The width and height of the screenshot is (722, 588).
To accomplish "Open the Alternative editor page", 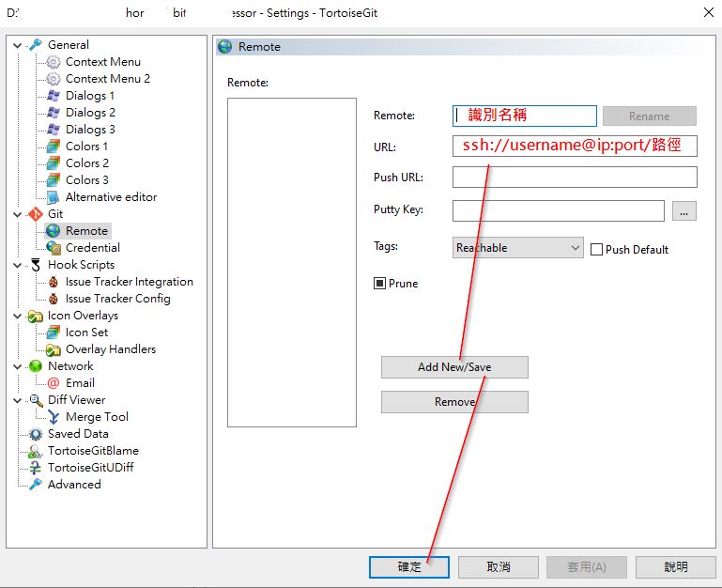I will click(x=111, y=197).
